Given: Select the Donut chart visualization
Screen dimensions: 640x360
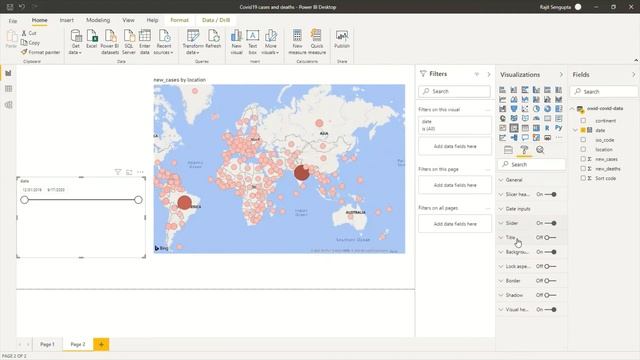Looking at the screenshot, I should tap(547, 109).
